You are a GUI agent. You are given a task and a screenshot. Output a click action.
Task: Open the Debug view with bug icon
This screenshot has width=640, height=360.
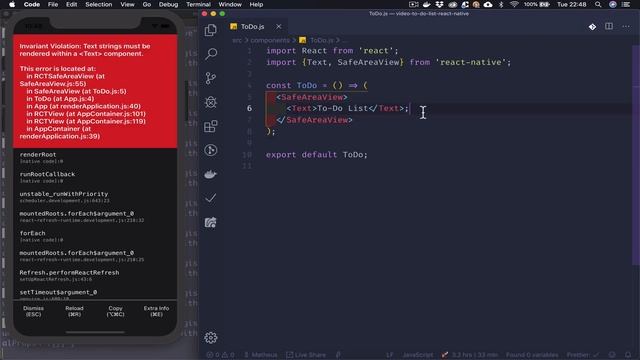(211, 102)
